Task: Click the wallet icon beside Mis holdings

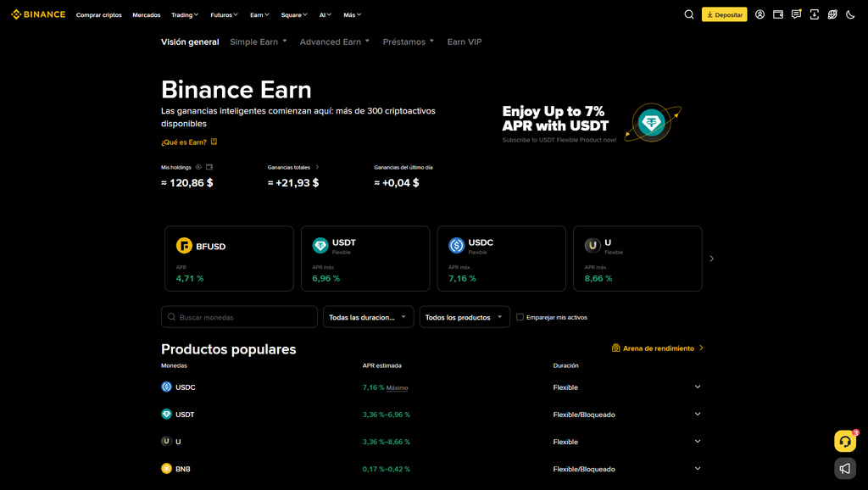Action: [209, 167]
